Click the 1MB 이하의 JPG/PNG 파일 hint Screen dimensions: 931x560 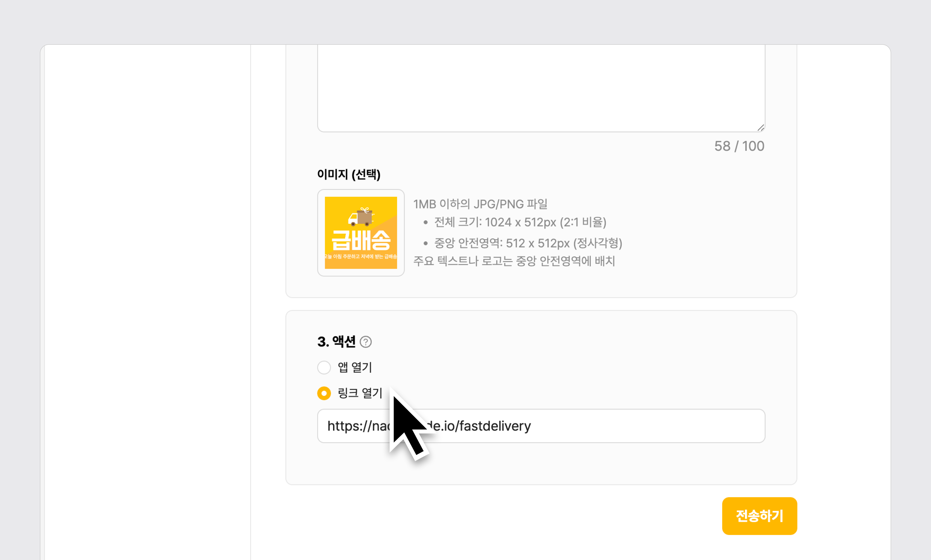click(480, 204)
